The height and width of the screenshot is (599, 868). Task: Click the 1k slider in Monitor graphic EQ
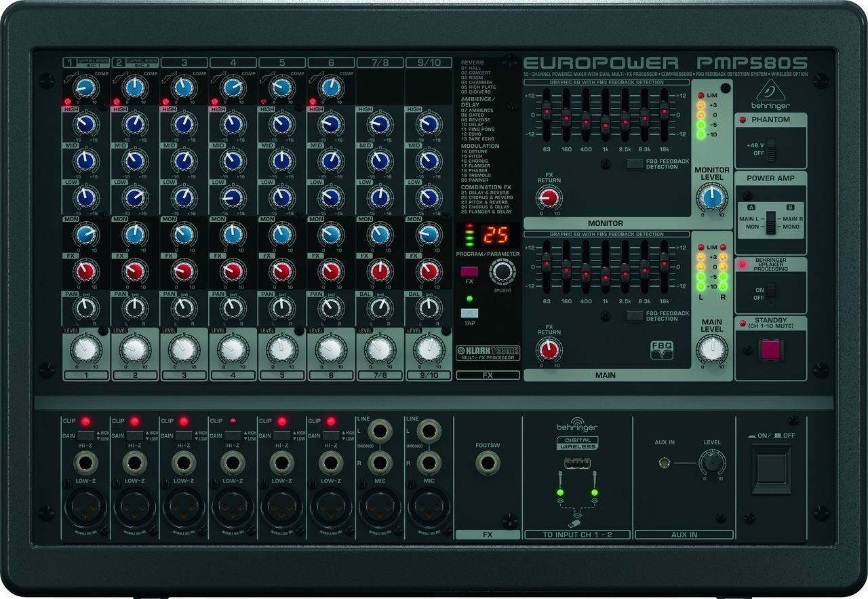(x=605, y=124)
